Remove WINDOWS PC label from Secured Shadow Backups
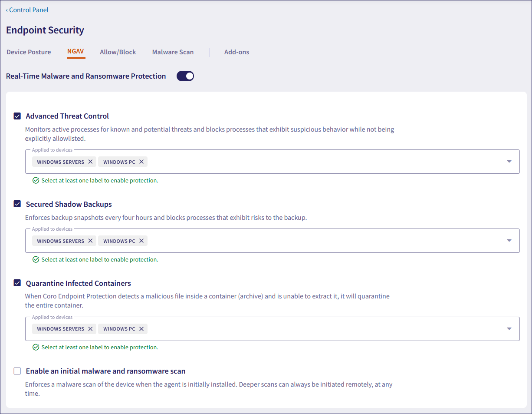 tap(141, 241)
